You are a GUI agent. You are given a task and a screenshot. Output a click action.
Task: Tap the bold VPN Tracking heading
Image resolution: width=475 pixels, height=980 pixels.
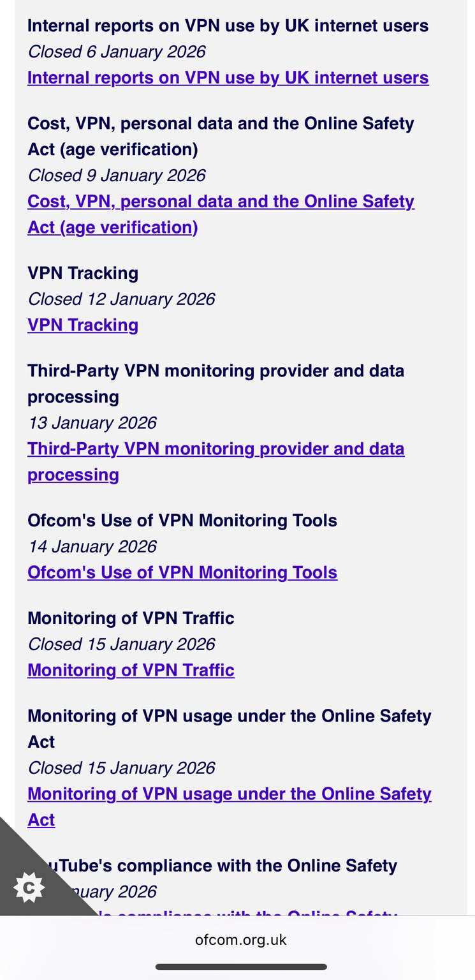[x=83, y=273]
